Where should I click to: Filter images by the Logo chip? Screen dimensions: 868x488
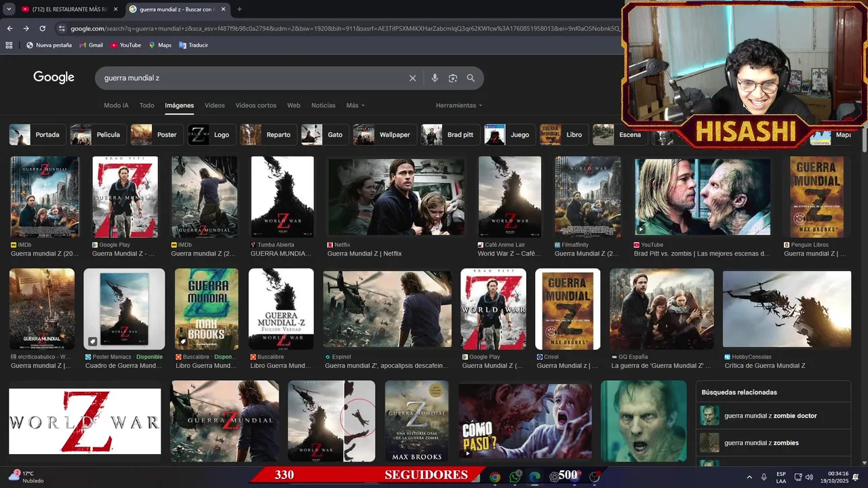coord(212,135)
